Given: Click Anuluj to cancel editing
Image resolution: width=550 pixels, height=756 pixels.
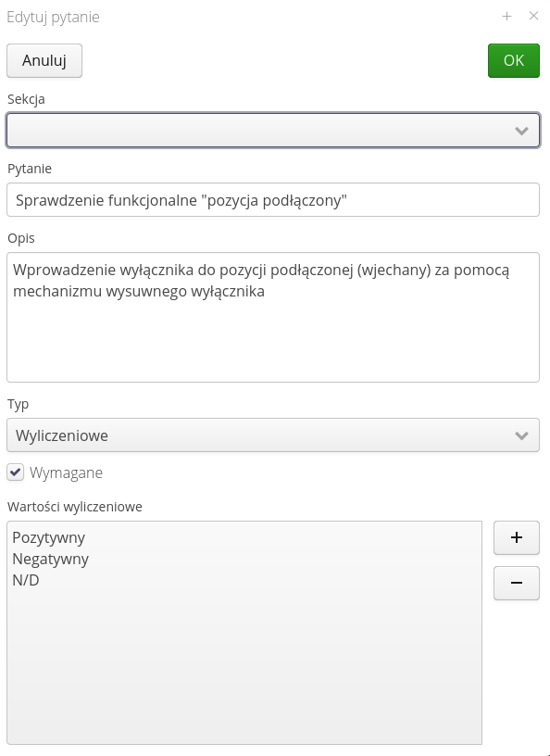Looking at the screenshot, I should (44, 60).
